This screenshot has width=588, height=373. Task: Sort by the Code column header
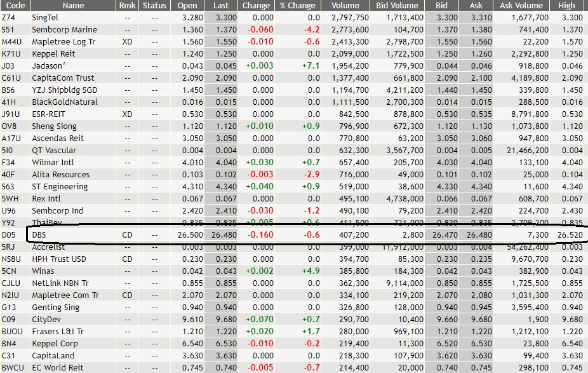coord(15,5)
